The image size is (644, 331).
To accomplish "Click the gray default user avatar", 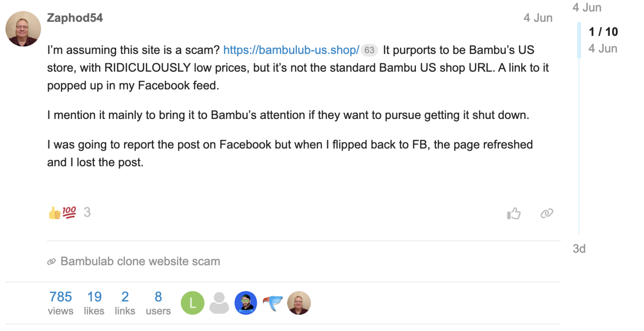I will [x=219, y=303].
